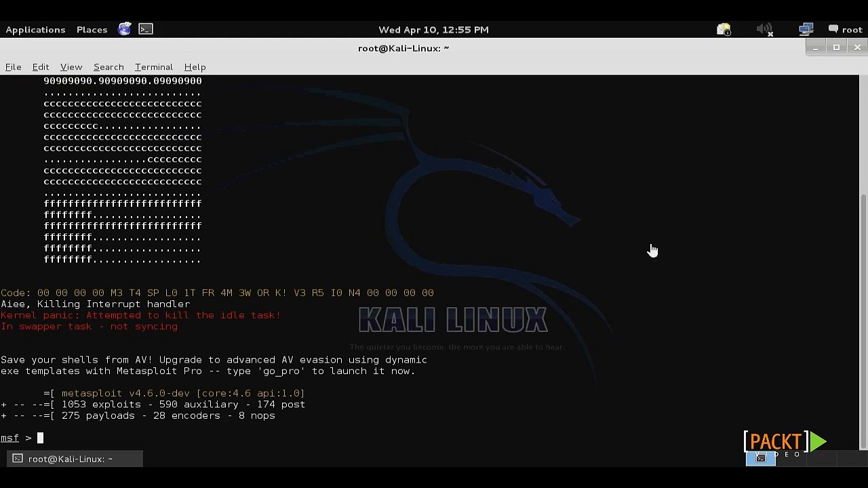The height and width of the screenshot is (488, 868).
Task: Open the Help menu
Action: coord(195,67)
